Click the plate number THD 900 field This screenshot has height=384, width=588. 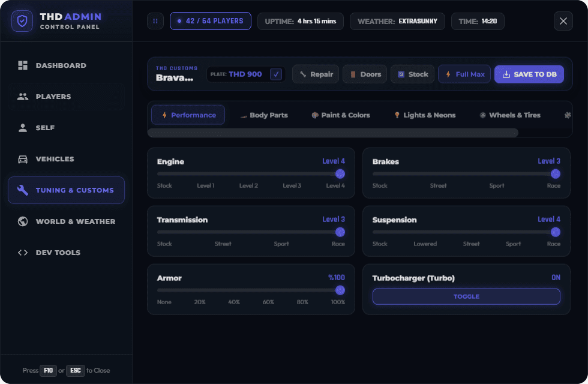(x=245, y=74)
